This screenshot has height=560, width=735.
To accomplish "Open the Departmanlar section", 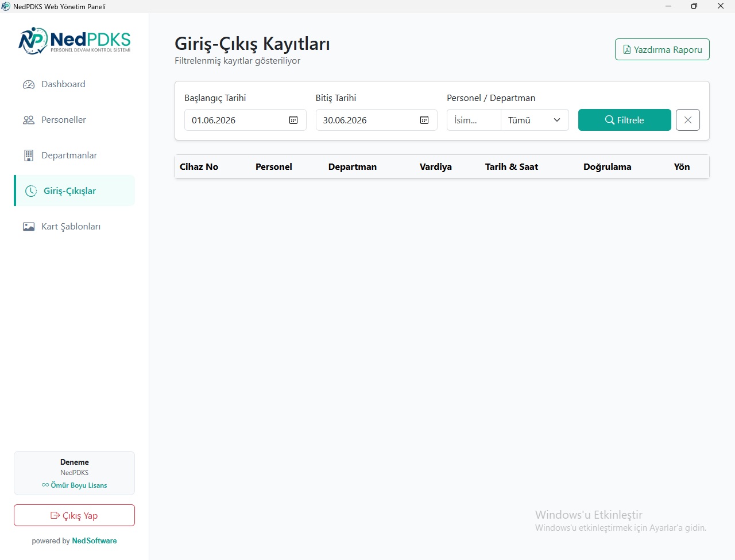I will tap(74, 155).
